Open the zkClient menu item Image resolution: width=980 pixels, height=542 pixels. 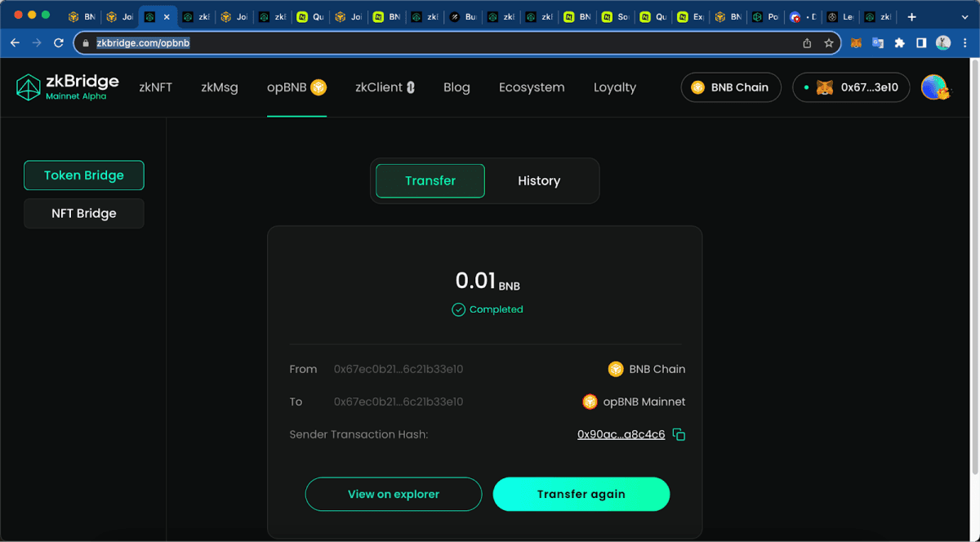tap(385, 87)
